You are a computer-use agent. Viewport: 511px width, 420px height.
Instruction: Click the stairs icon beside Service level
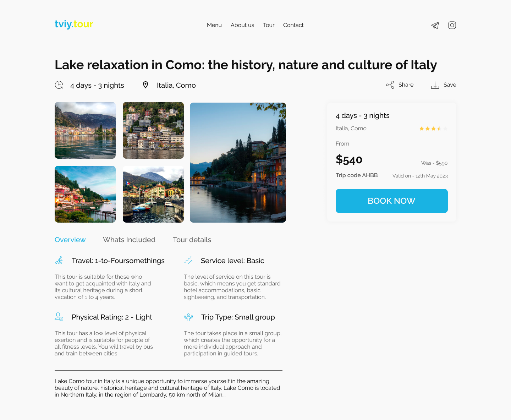pos(188,260)
